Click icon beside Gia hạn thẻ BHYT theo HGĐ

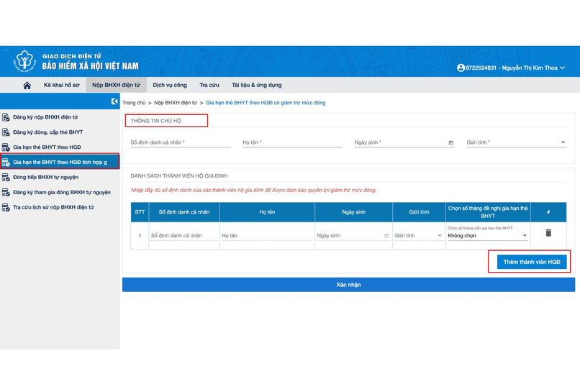coord(6,147)
